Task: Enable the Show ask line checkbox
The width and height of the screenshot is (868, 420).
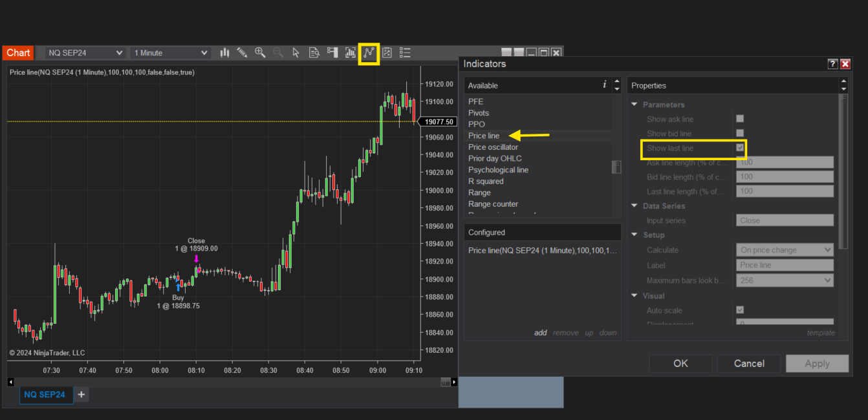Action: tap(740, 119)
